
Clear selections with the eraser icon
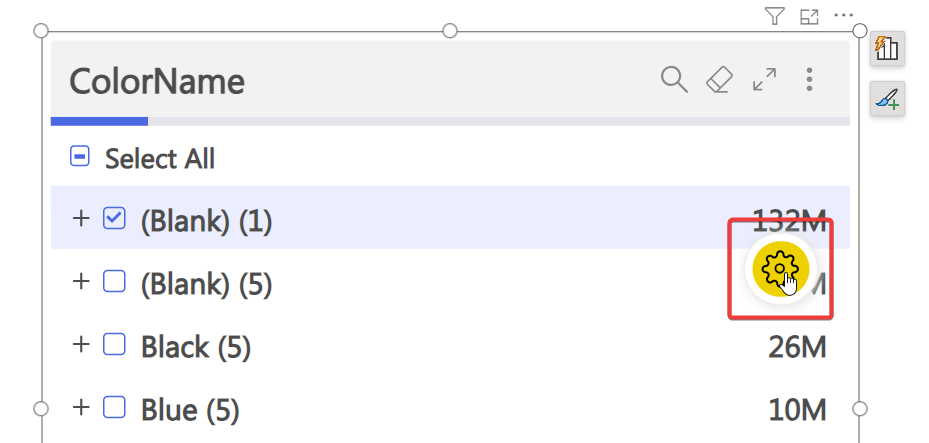[x=719, y=80]
